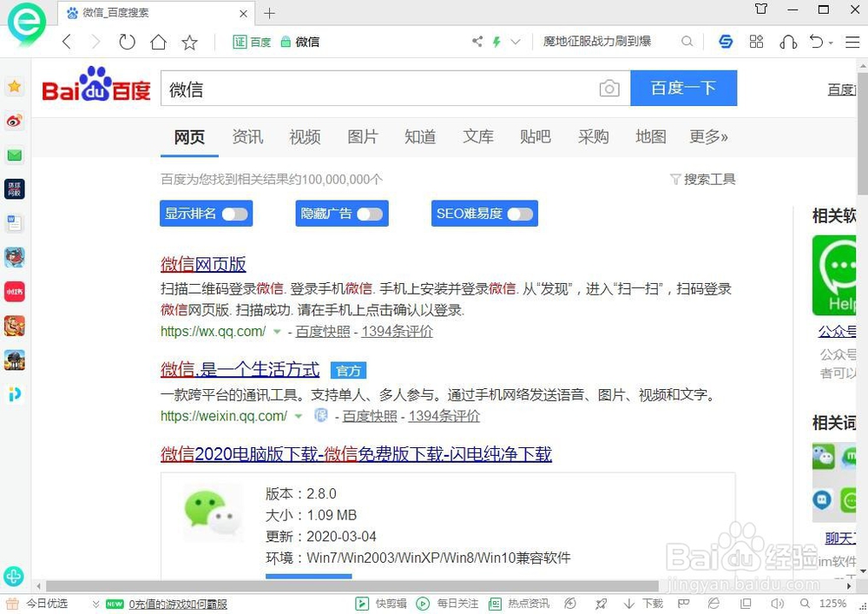
Task: Click the green lightning speed mode icon
Action: pos(496,42)
